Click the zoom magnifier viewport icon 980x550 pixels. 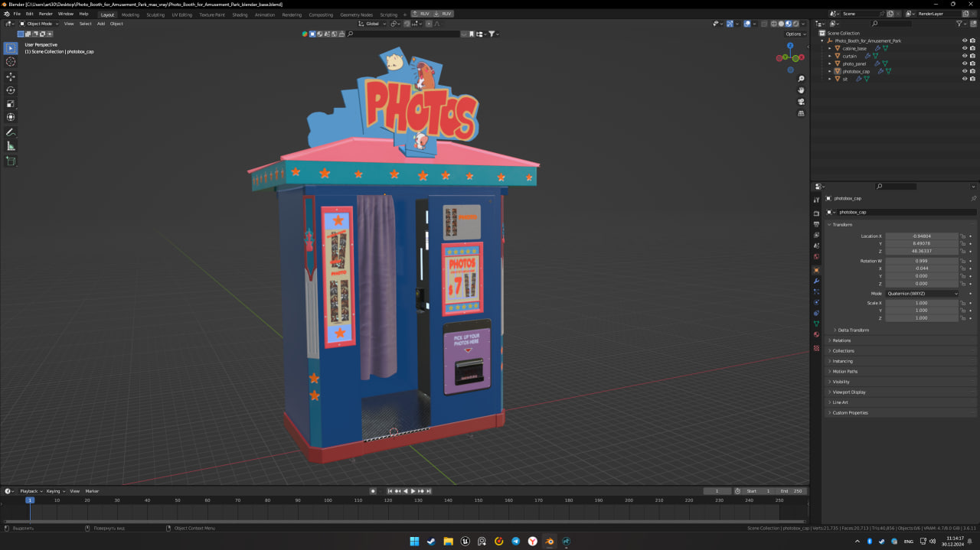tap(801, 79)
